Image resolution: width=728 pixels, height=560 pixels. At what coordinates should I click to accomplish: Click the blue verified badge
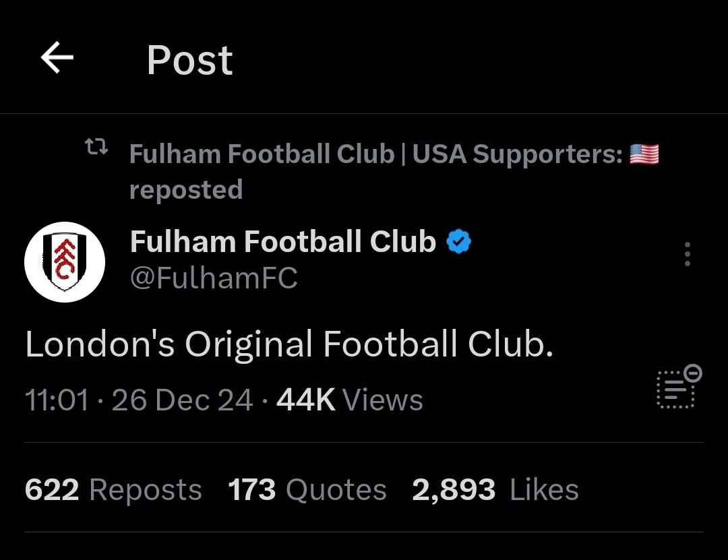tap(459, 241)
